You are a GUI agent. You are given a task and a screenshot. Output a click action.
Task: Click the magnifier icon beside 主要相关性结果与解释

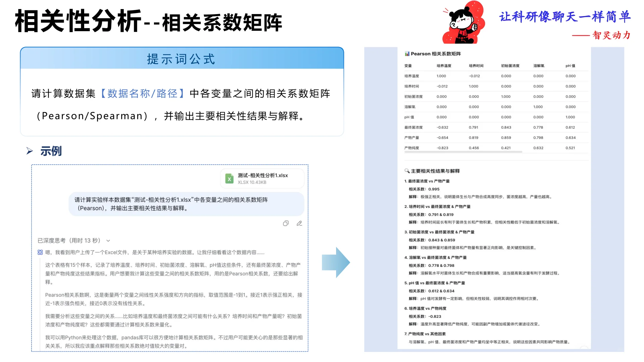coord(407,171)
